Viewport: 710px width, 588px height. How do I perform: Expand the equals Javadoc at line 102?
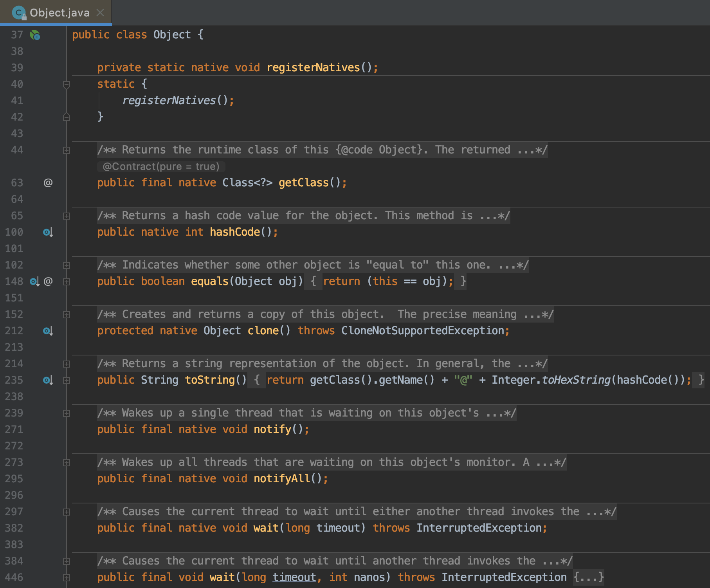pos(67,265)
